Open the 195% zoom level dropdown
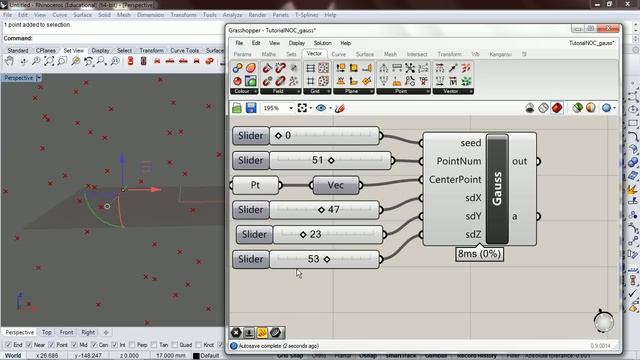This screenshot has width=640, height=360. [x=291, y=108]
